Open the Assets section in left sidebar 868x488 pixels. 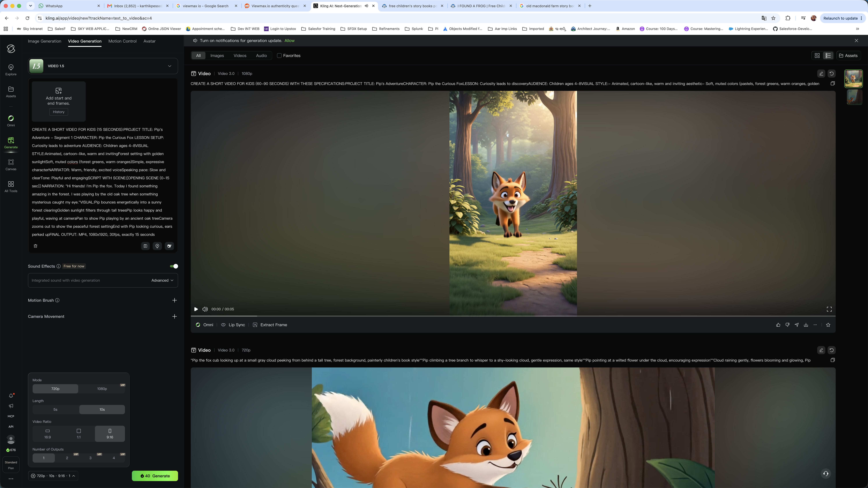tap(11, 92)
